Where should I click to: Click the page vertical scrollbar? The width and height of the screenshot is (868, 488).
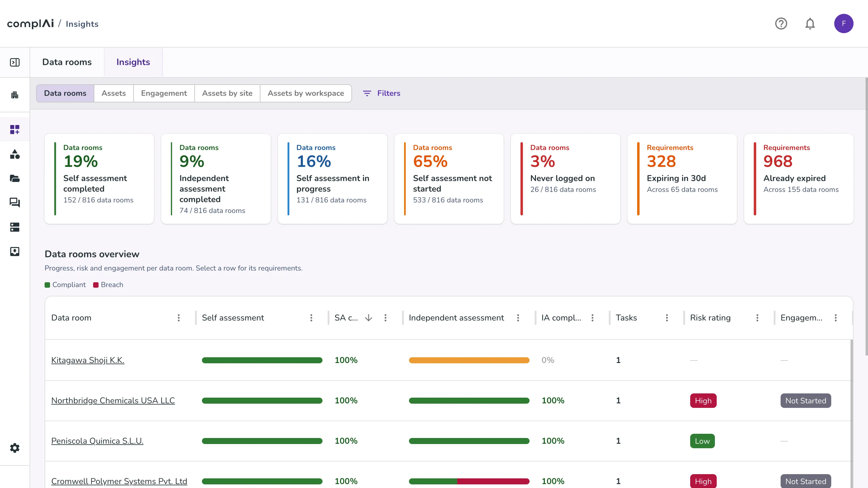tap(866, 216)
